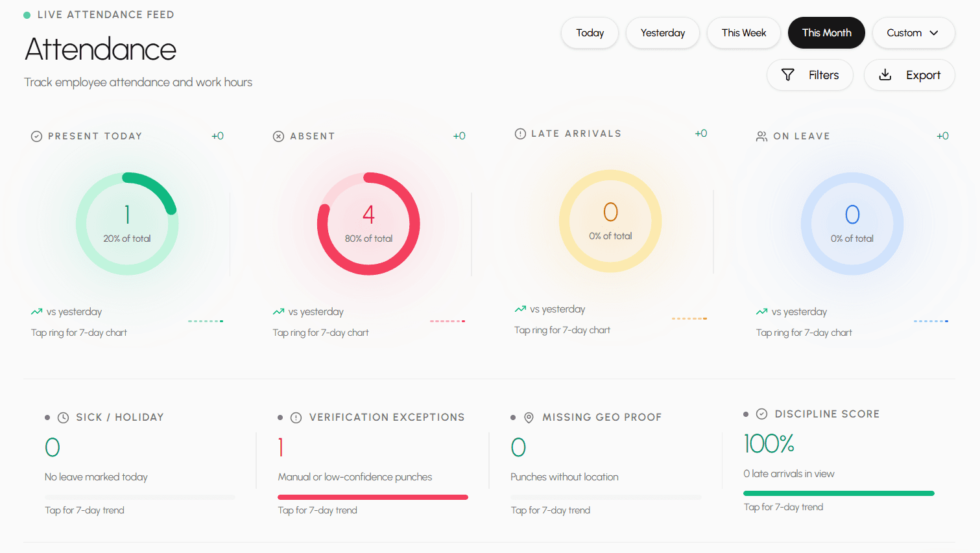Click 'Manual or low-confidence punches' text

click(x=355, y=477)
